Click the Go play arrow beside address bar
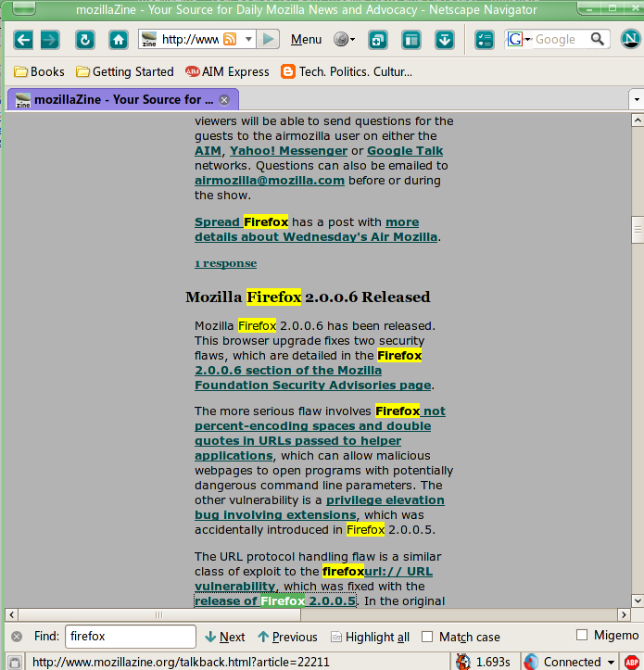 tap(269, 39)
